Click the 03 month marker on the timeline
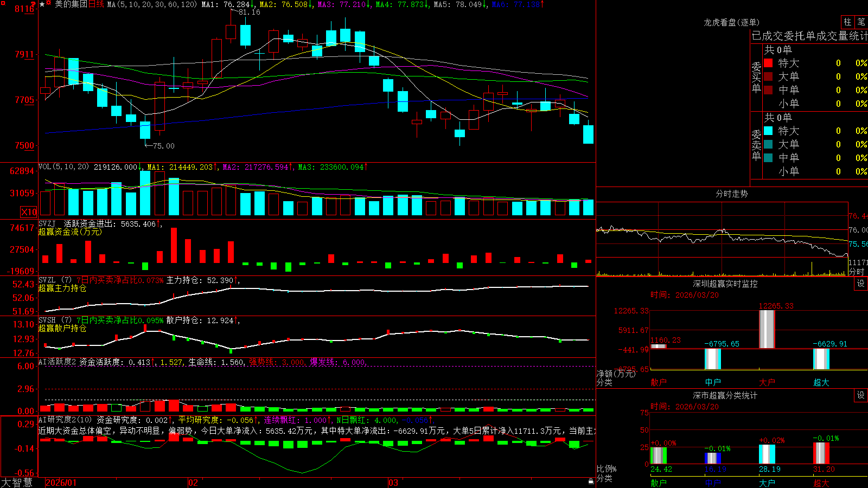 click(393, 483)
